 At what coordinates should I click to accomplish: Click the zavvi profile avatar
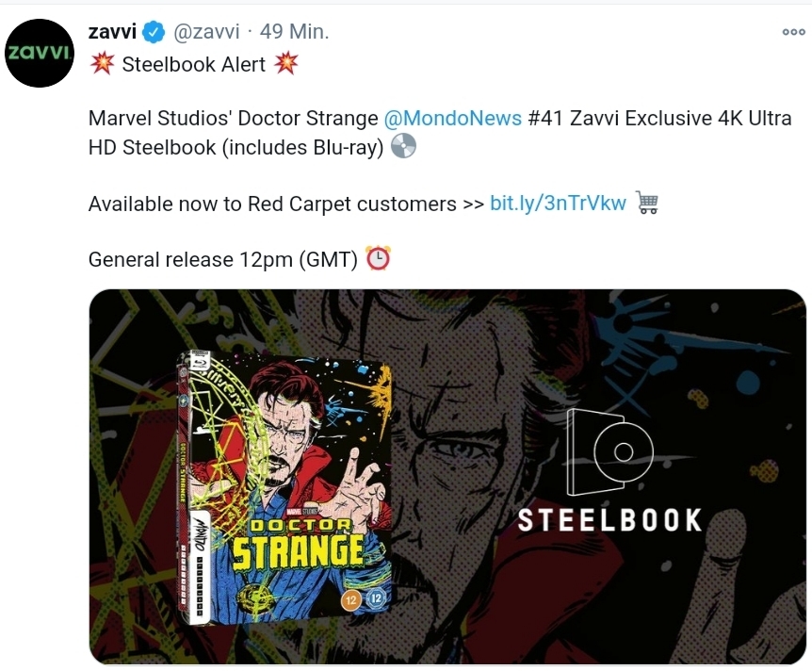[40, 54]
